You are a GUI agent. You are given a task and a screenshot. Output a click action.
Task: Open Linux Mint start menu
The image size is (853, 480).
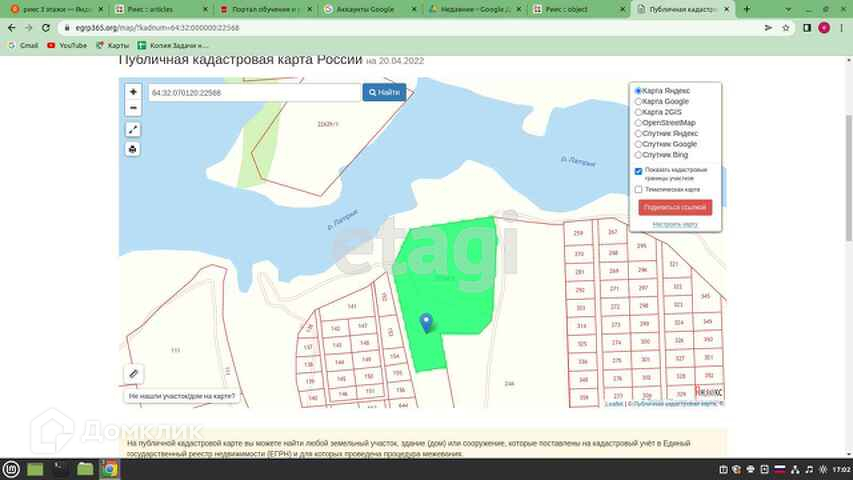pos(11,469)
